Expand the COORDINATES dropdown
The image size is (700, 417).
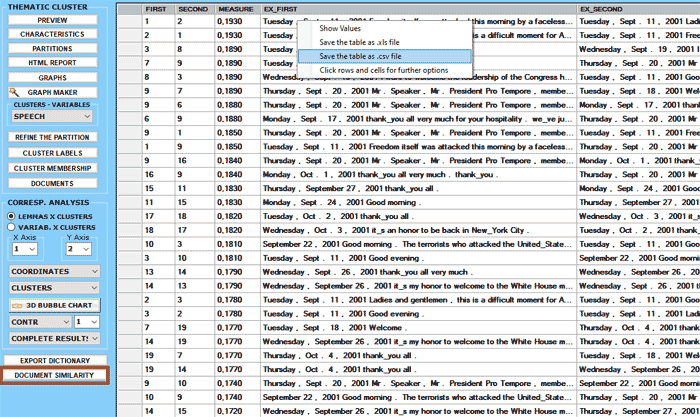(54, 271)
